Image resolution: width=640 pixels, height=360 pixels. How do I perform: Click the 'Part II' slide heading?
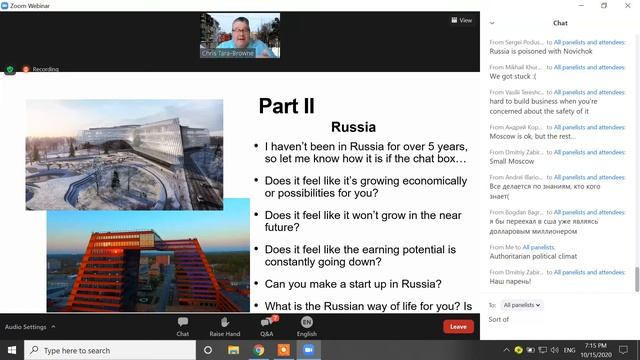click(x=287, y=106)
